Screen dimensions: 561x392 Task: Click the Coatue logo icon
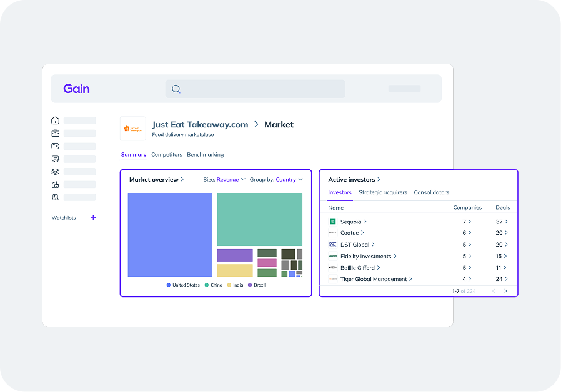tap(333, 233)
